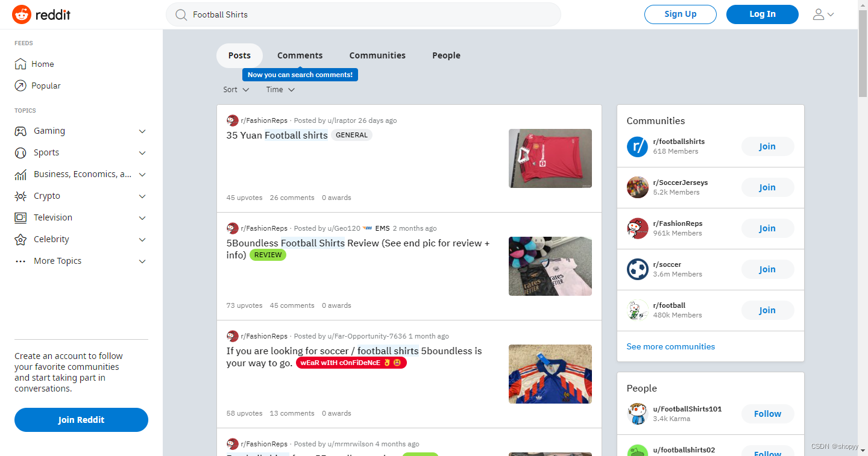Expand the Crypto topic chevron
Image resolution: width=868 pixels, height=456 pixels.
[x=142, y=196]
